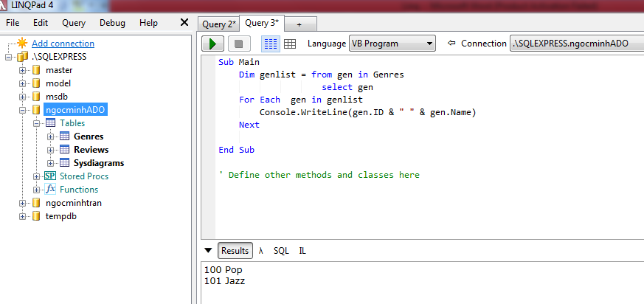This screenshot has height=304, width=644.
Task: Click the Tables folder grid icon
Action: (x=50, y=122)
